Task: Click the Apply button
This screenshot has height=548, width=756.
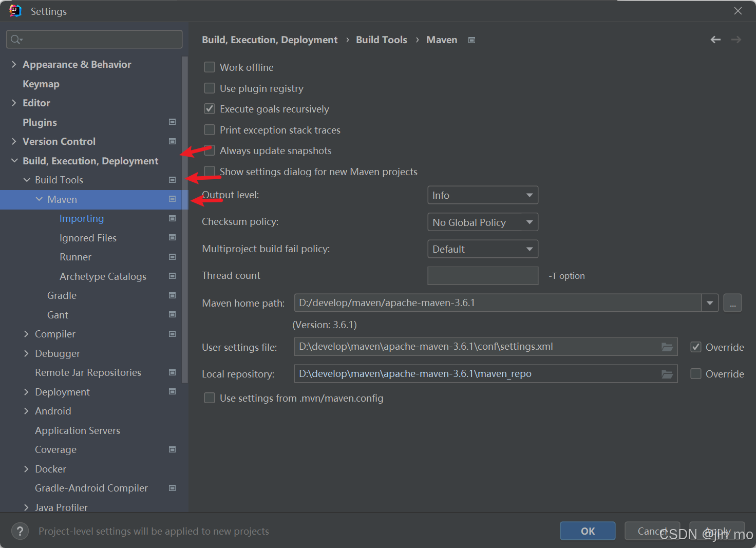Action: (717, 531)
